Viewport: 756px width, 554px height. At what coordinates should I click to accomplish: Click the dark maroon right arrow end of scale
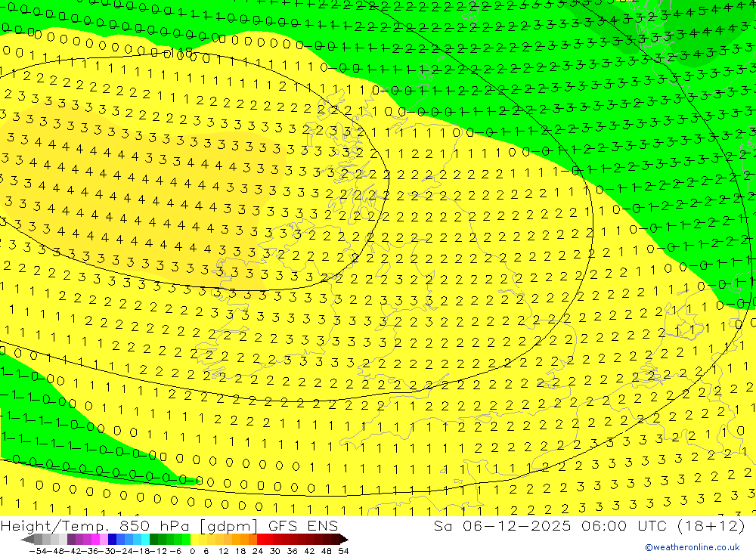tap(344, 540)
